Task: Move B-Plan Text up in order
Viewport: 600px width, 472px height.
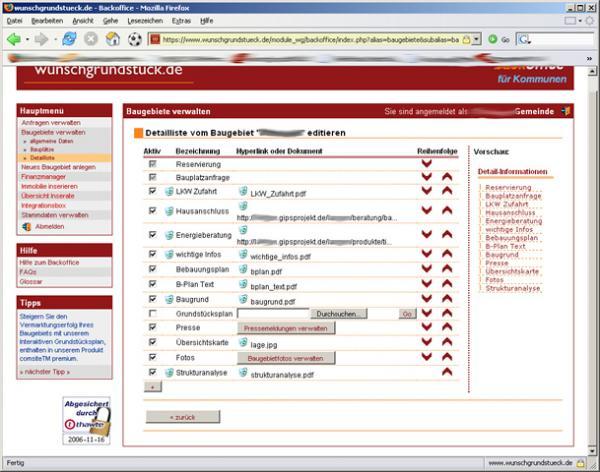Action: (447, 284)
